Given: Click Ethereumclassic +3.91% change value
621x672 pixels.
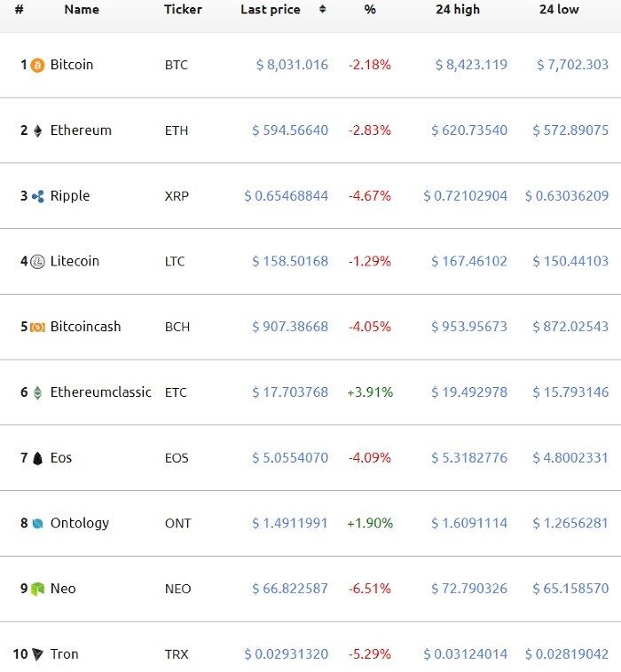Looking at the screenshot, I should point(370,392).
